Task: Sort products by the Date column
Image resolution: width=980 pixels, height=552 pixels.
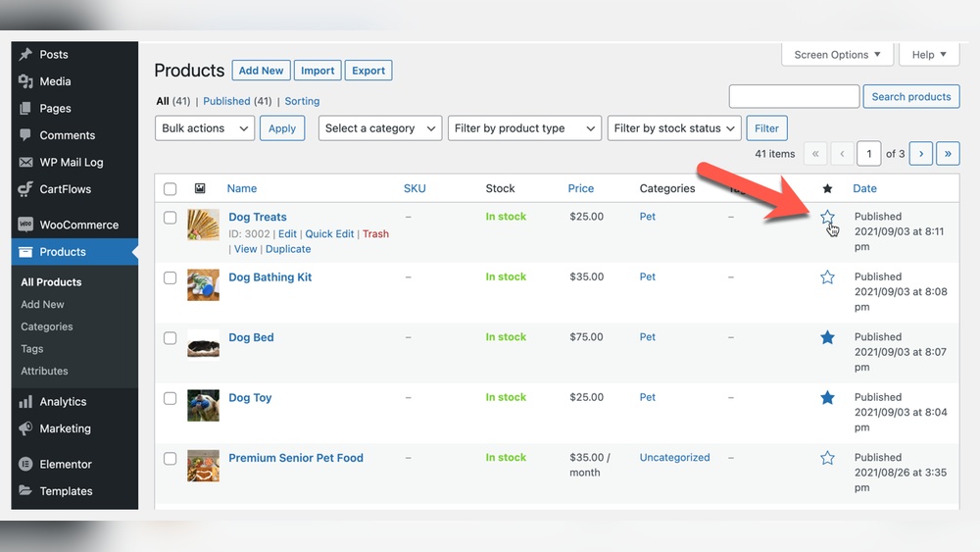Action: pyautogui.click(x=865, y=188)
